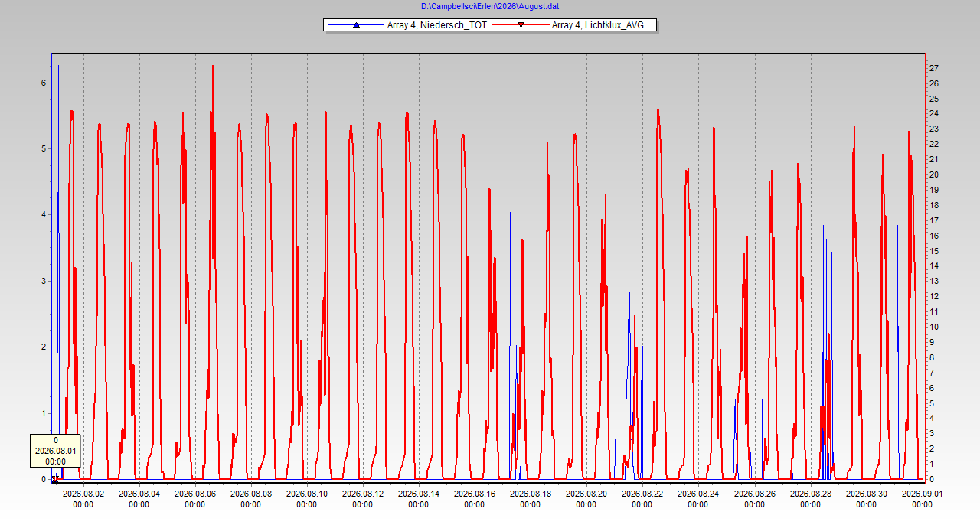Screen dimensions: 980x525
Task: Click the August.dat file path title
Action: [x=490, y=6]
